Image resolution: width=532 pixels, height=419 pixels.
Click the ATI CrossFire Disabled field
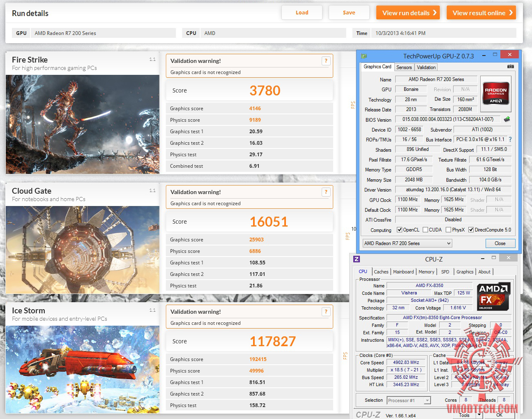453,220
